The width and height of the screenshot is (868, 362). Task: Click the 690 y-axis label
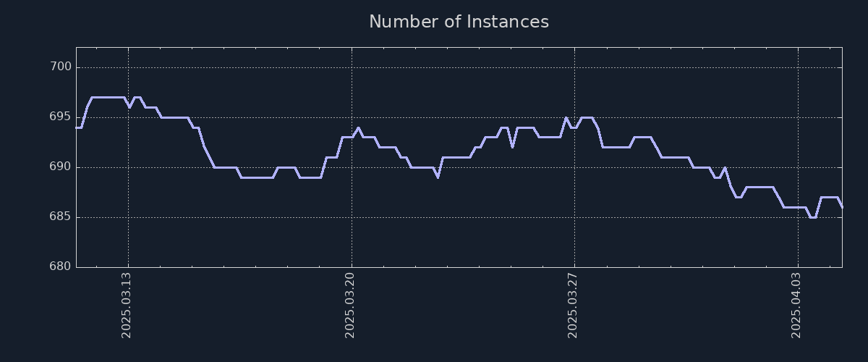coord(61,167)
